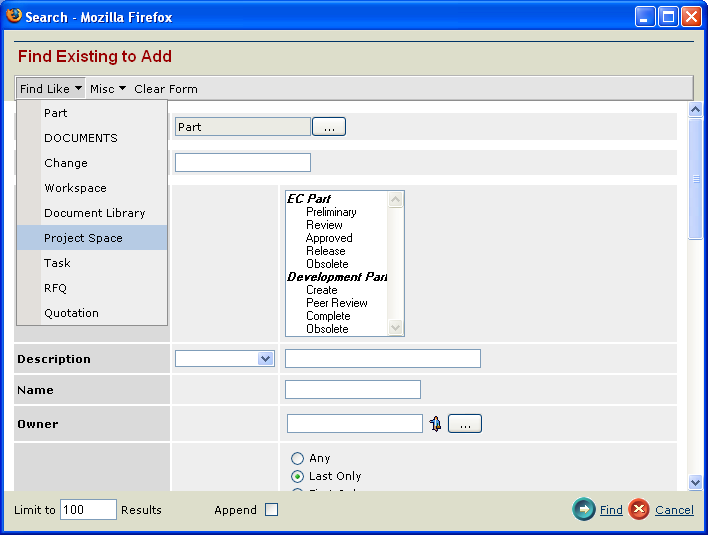Image resolution: width=708 pixels, height=535 pixels.
Task: Select Approved in the EC Part state list
Action: point(329,238)
